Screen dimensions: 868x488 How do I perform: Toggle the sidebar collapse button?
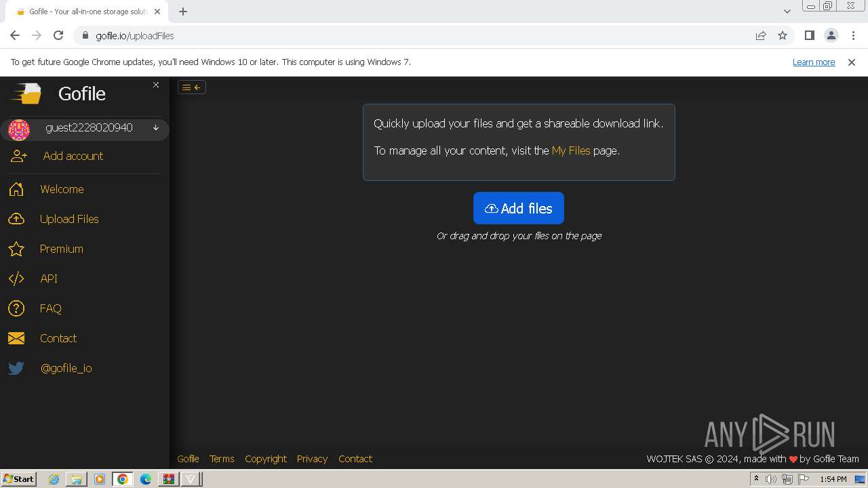coord(192,87)
